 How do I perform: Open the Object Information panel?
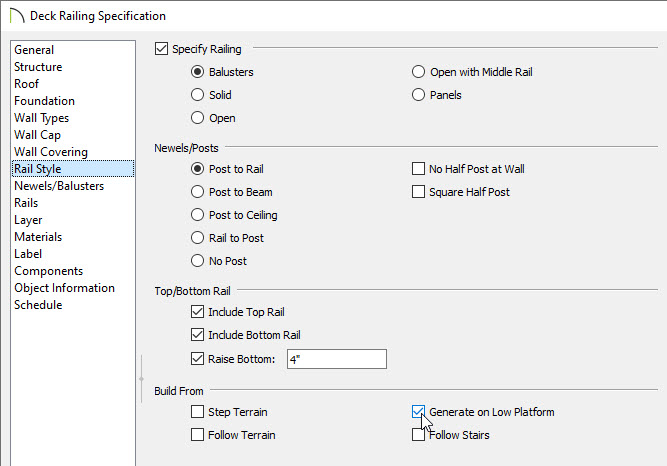coord(64,288)
